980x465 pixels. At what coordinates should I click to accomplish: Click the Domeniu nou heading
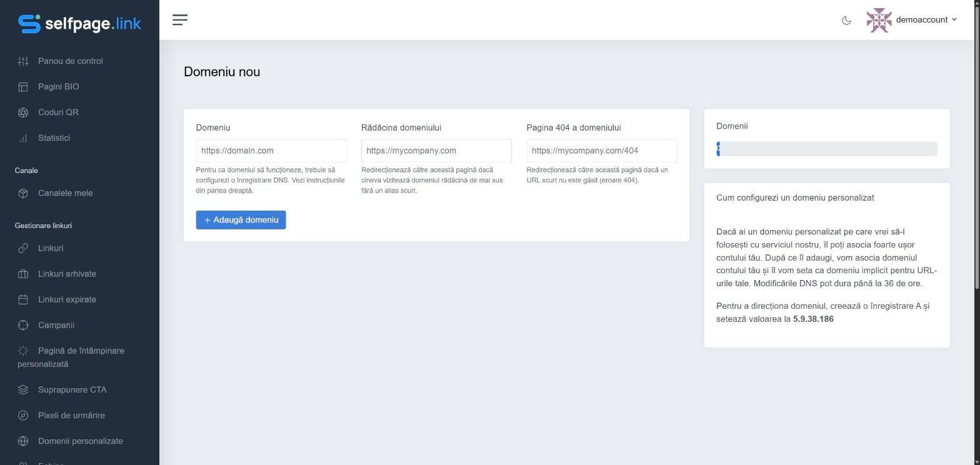(222, 72)
